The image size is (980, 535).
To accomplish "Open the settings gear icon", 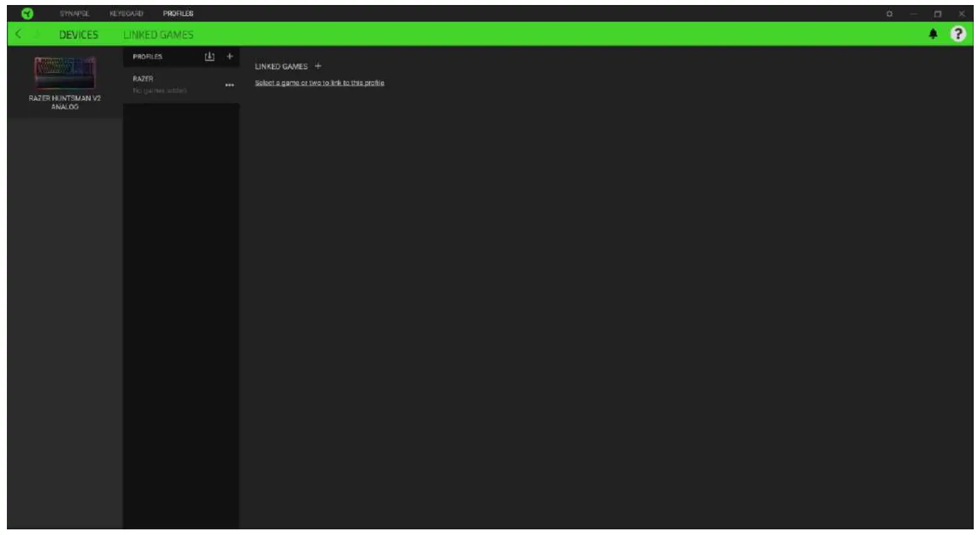I will pos(889,14).
